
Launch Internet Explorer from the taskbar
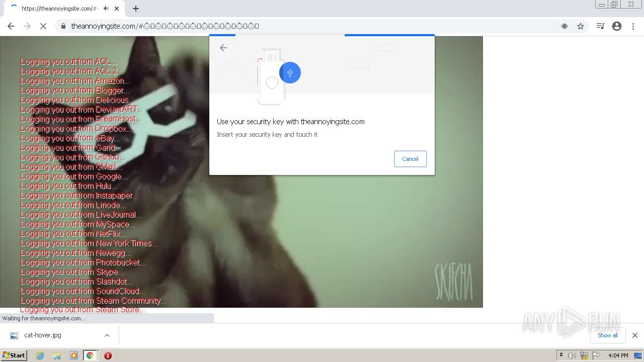click(40, 355)
